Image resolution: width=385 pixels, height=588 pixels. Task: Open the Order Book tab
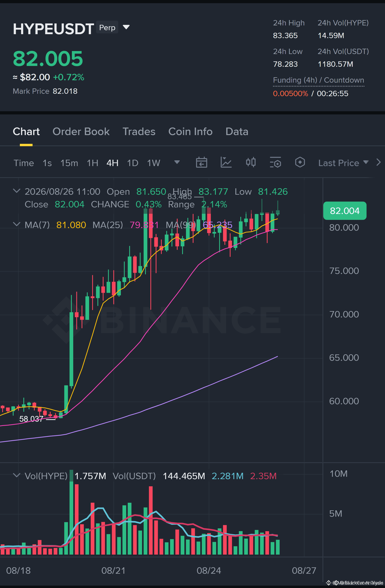[81, 132]
